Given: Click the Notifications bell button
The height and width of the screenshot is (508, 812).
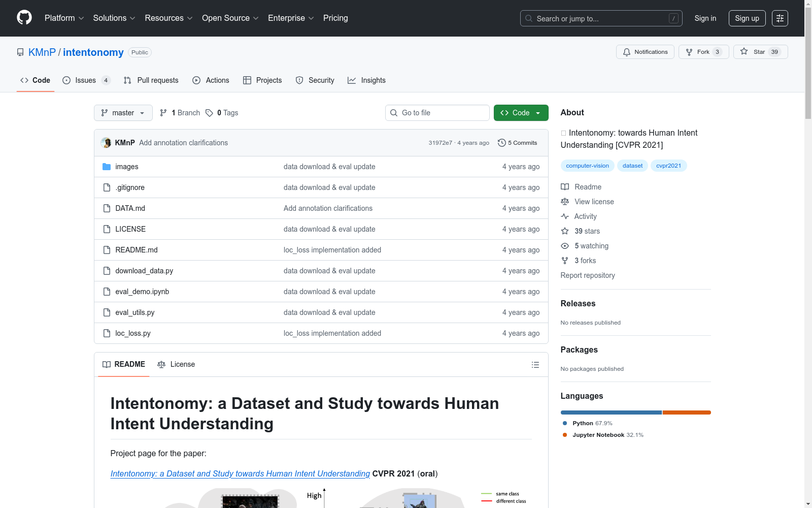Looking at the screenshot, I should 645,52.
